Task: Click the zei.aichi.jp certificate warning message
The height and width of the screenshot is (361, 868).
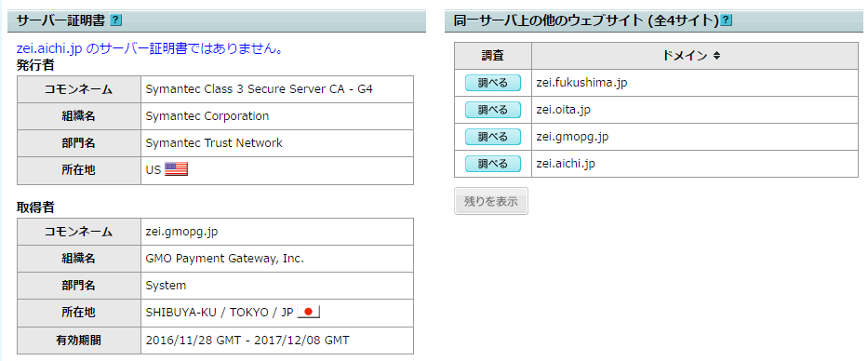Action: (151, 48)
